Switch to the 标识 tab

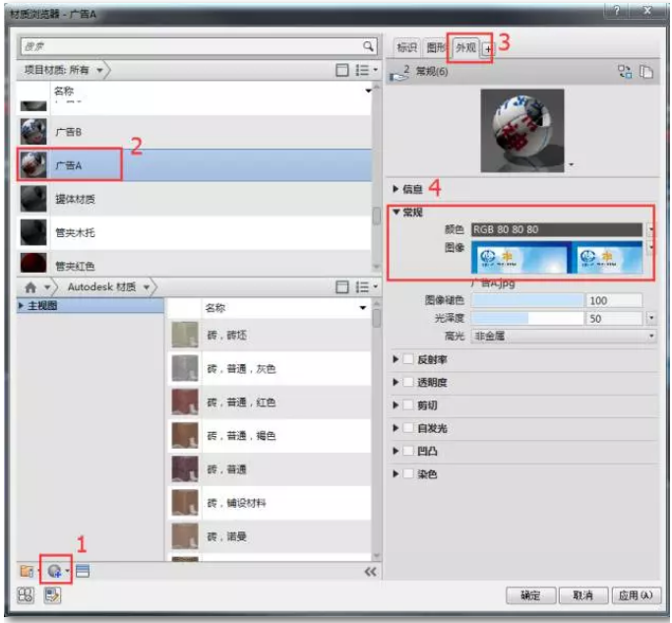click(407, 47)
